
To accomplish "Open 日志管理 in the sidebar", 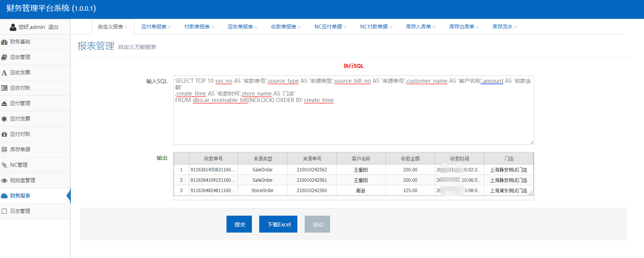I will tap(20, 211).
